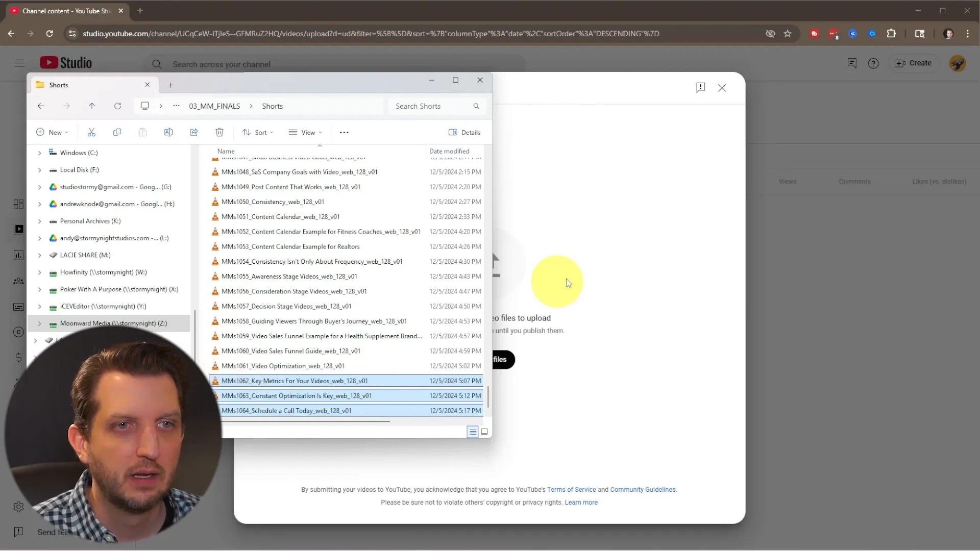Select file MMs1062_Key Metrics For Your Videos
980x551 pixels.
click(347, 381)
